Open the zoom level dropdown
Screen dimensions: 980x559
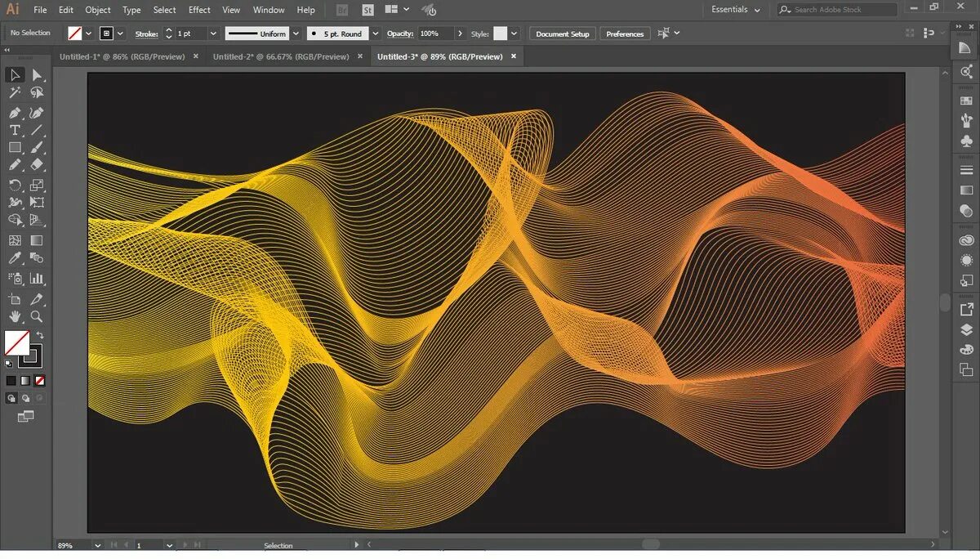[98, 545]
